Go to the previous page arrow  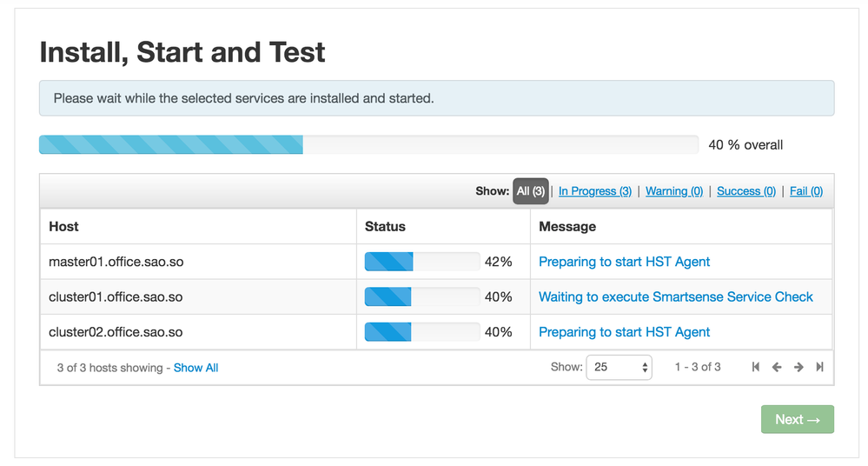pos(777,367)
